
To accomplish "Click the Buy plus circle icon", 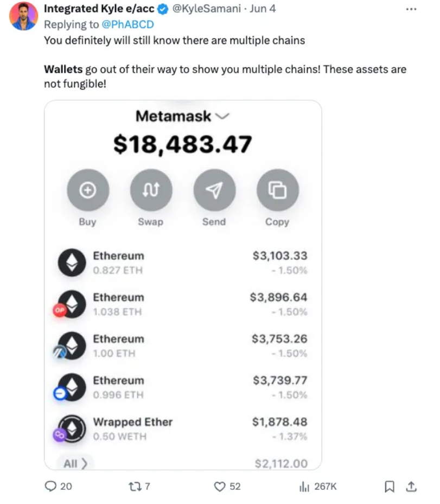I will click(88, 190).
